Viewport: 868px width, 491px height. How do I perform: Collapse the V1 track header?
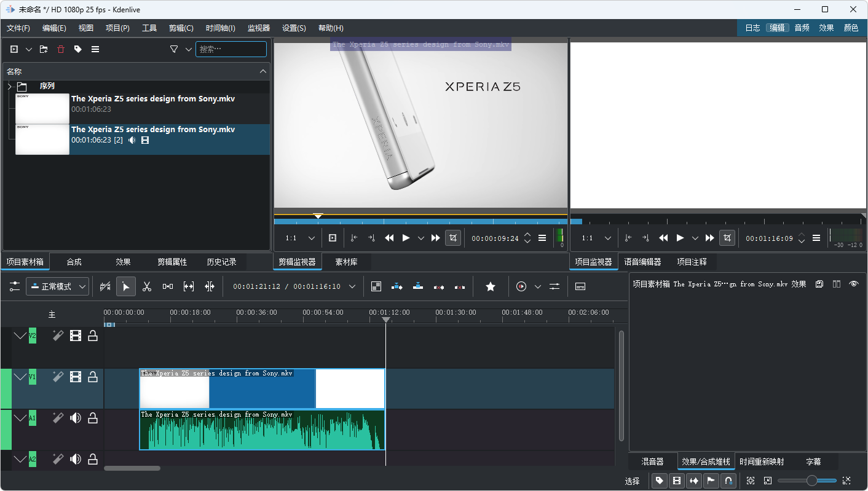20,377
